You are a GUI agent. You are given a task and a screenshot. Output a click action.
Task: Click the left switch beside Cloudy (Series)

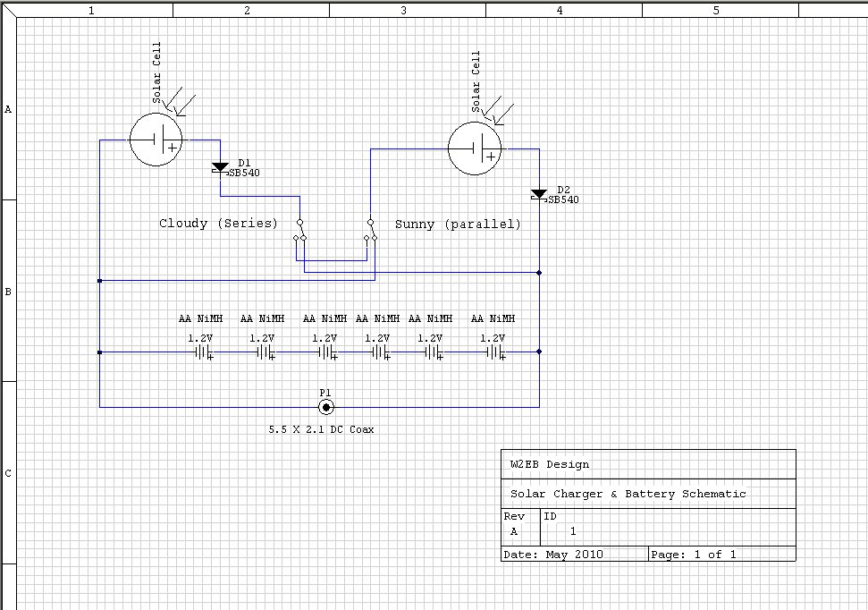(299, 231)
